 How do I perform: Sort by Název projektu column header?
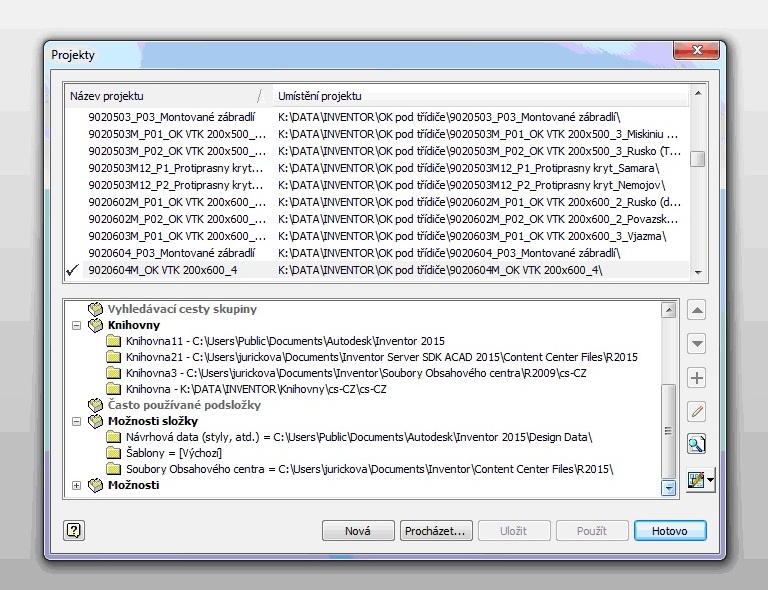click(x=168, y=96)
